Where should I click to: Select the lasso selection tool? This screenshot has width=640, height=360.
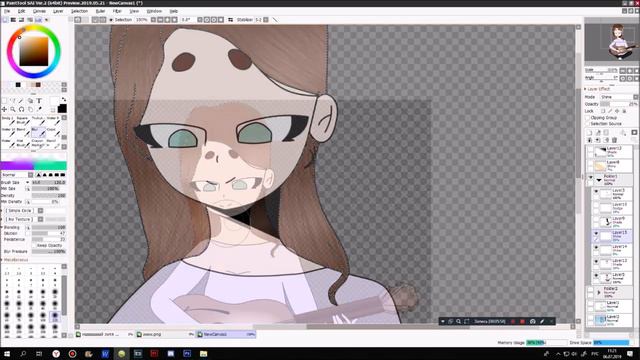click(x=13, y=100)
